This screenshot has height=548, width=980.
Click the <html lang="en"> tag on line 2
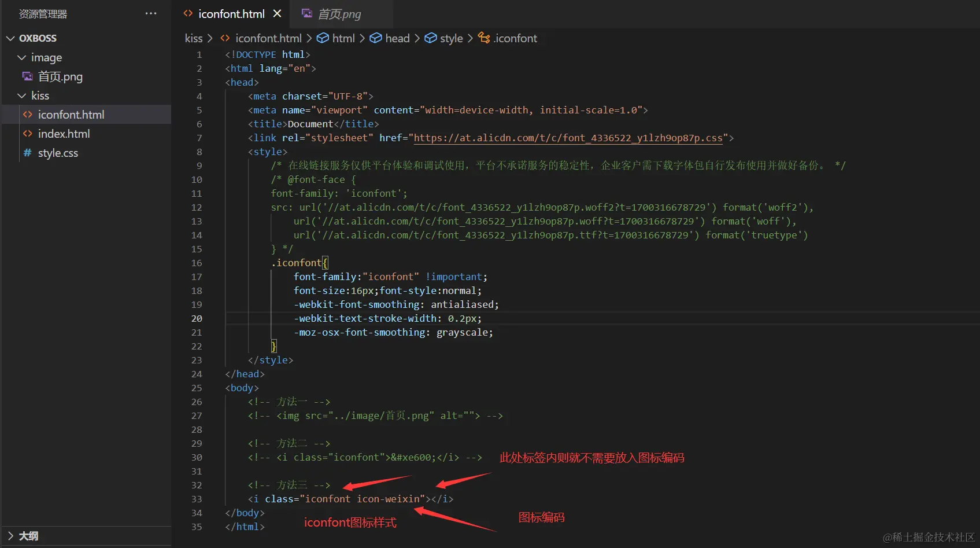[271, 68]
